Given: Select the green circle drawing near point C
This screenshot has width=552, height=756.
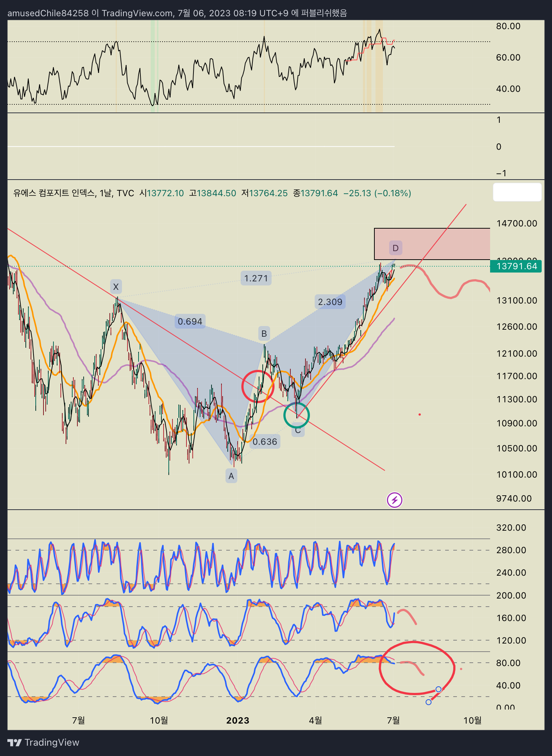Looking at the screenshot, I should point(297,415).
